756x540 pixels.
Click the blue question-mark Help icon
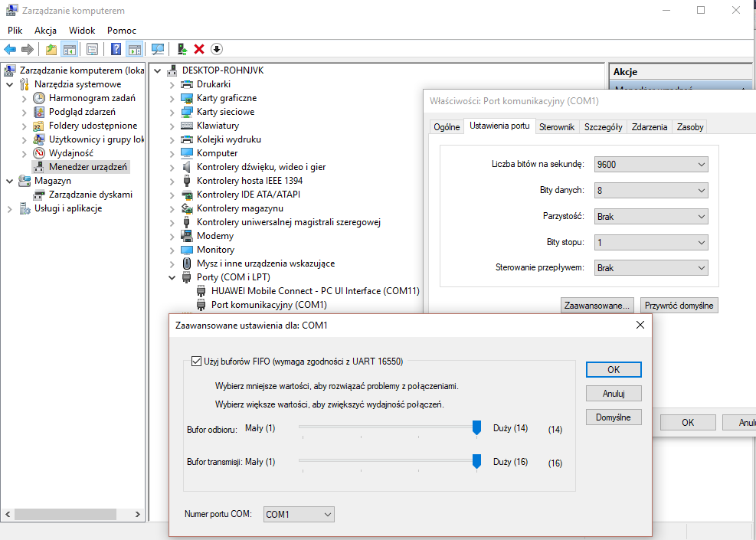click(116, 49)
